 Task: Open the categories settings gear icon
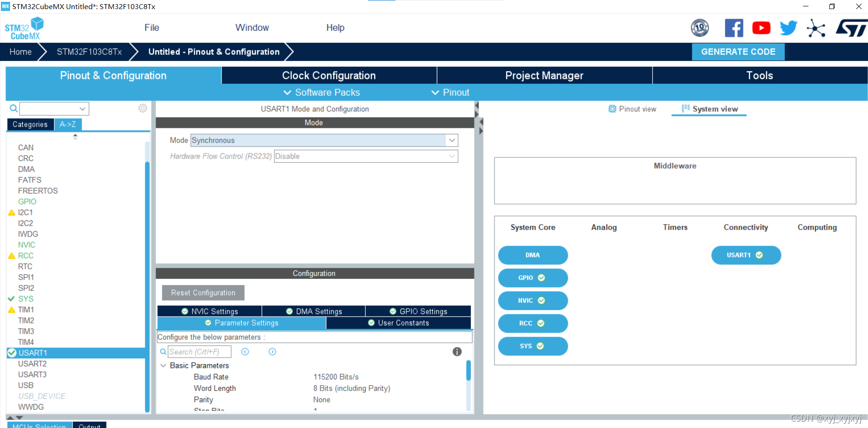coord(142,108)
